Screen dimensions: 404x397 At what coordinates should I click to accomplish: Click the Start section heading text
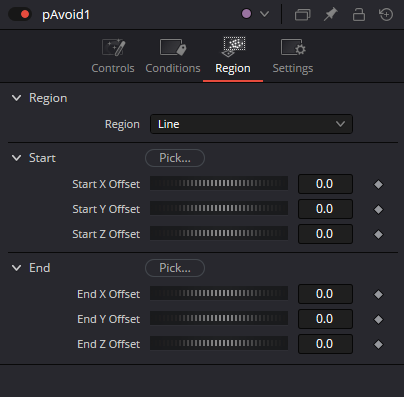tap(42, 158)
